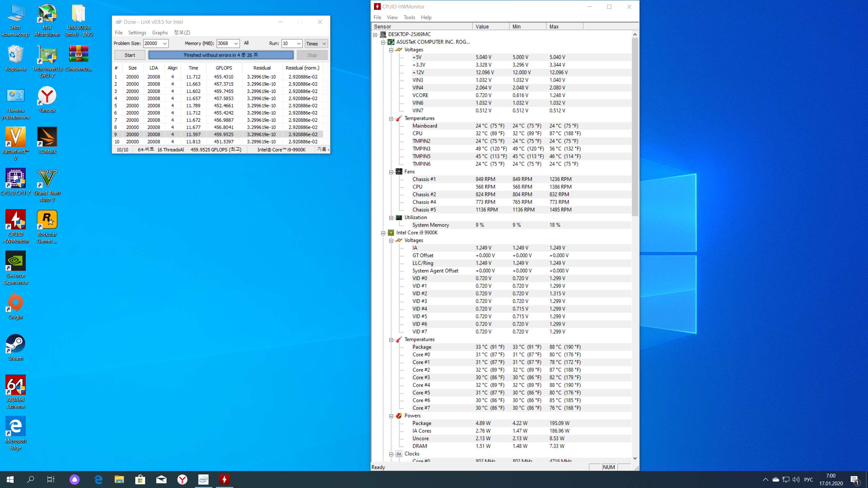Collapse the Fans tree section
The width and height of the screenshot is (868, 488).
[391, 172]
